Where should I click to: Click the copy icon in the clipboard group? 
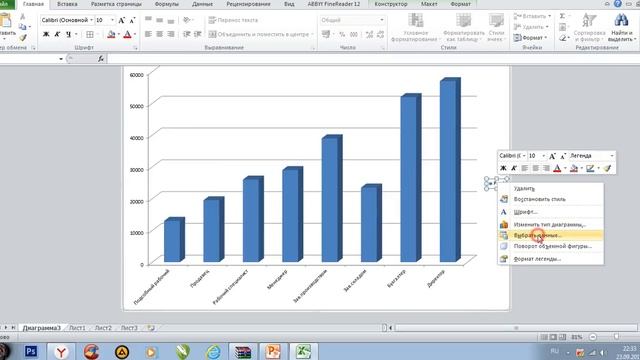point(22,27)
